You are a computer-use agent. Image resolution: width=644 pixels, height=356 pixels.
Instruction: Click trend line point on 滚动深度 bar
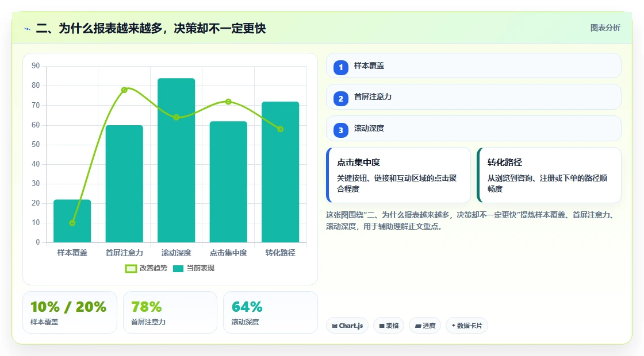(176, 117)
